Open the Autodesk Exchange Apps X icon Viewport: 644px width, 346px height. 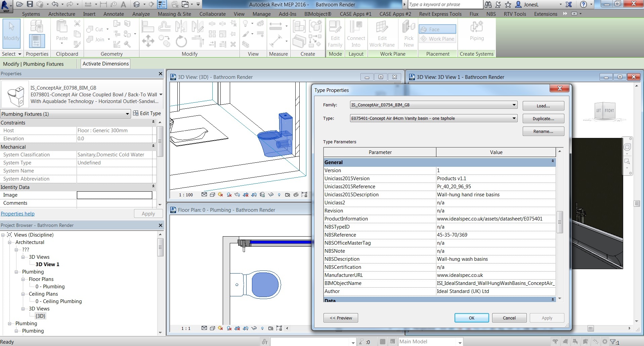(569, 4)
